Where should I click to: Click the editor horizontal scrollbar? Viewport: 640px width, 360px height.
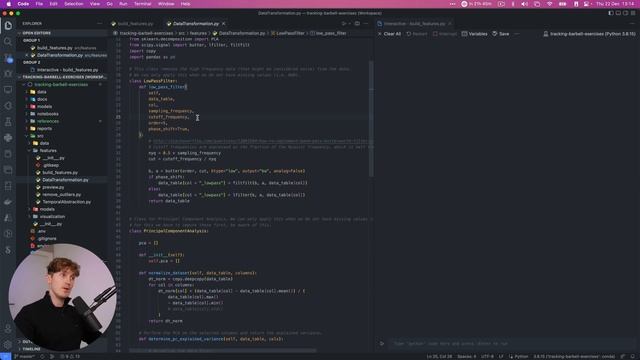pos(222,350)
